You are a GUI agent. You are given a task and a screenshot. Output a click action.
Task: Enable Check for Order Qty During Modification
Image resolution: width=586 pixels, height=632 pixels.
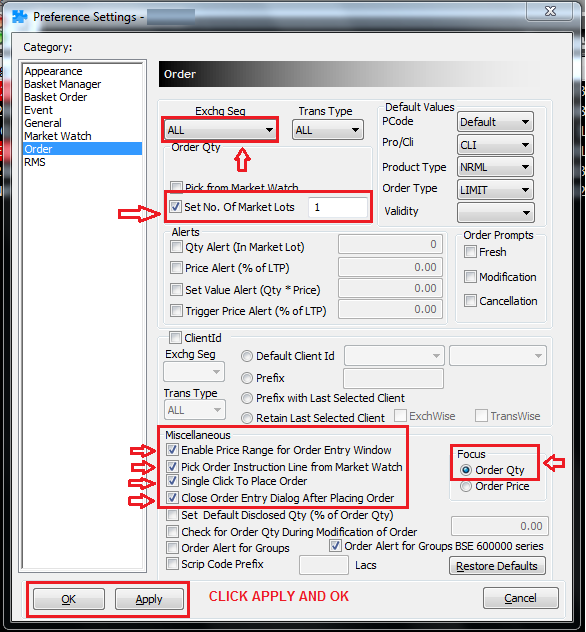coord(172,532)
